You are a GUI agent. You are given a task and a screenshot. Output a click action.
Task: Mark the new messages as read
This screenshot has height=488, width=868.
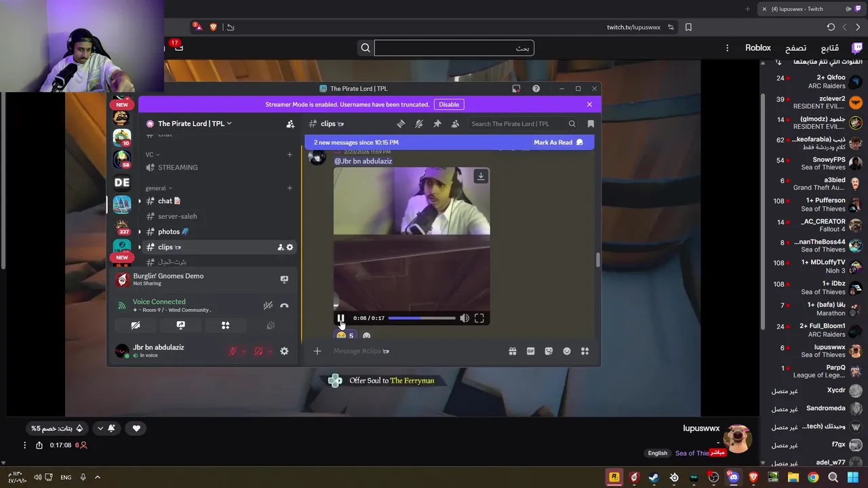558,142
